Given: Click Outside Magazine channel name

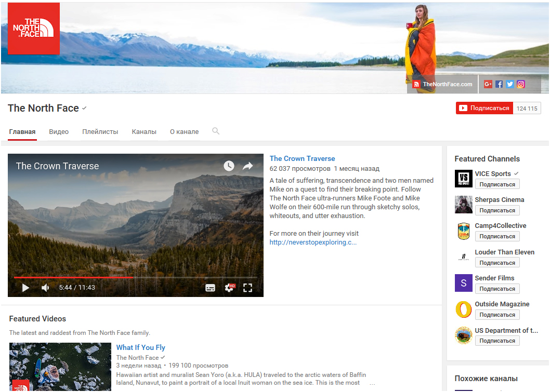Looking at the screenshot, I should [502, 304].
